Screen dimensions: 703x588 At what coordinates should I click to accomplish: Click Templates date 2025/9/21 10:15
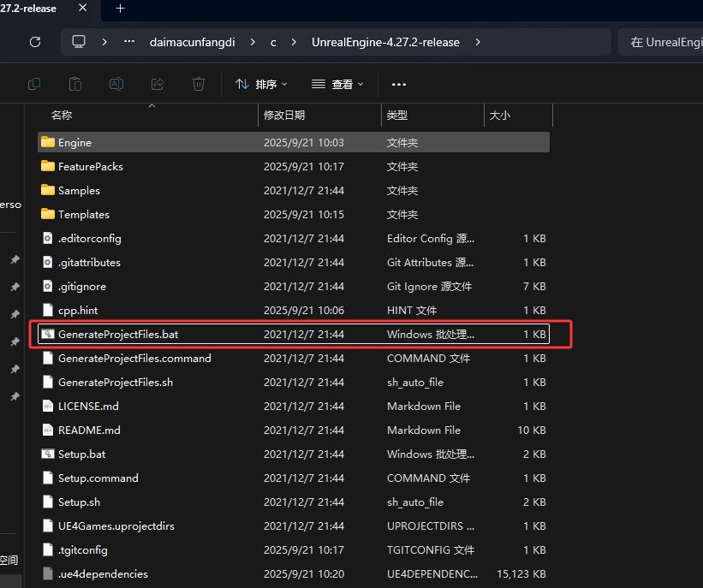click(x=303, y=214)
